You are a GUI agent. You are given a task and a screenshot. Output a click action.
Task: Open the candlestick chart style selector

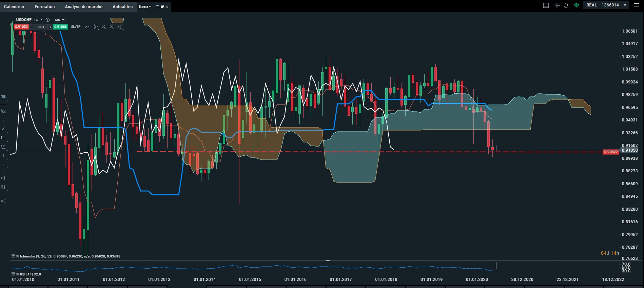pyautogui.click(x=96, y=27)
